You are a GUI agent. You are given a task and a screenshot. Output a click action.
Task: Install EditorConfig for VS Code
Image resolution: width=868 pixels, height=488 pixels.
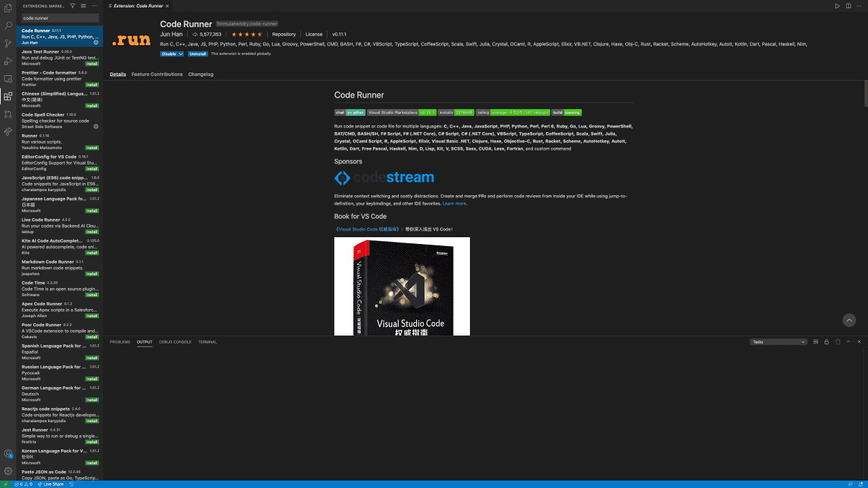[92, 169]
